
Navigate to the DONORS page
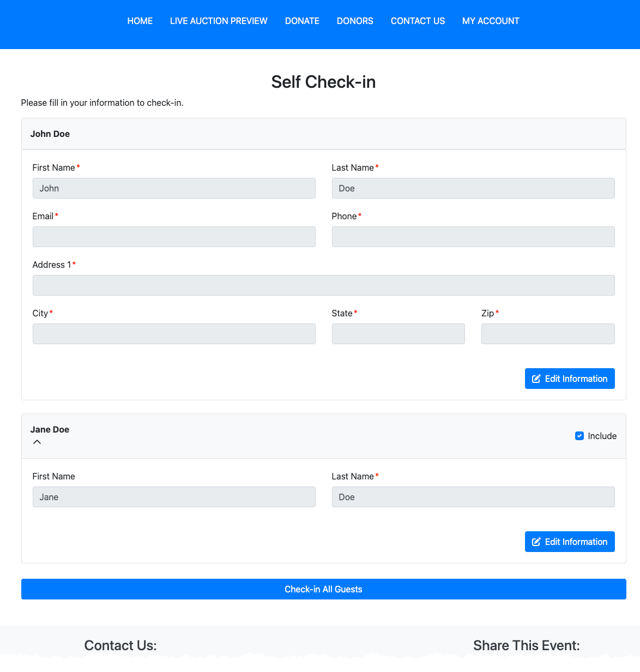[355, 21]
